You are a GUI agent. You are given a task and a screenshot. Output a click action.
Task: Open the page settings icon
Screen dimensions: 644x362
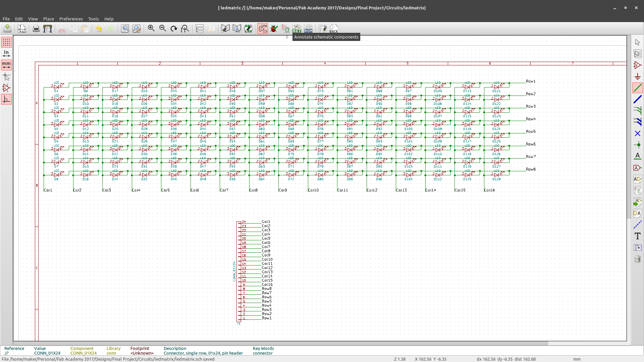tap(22, 28)
